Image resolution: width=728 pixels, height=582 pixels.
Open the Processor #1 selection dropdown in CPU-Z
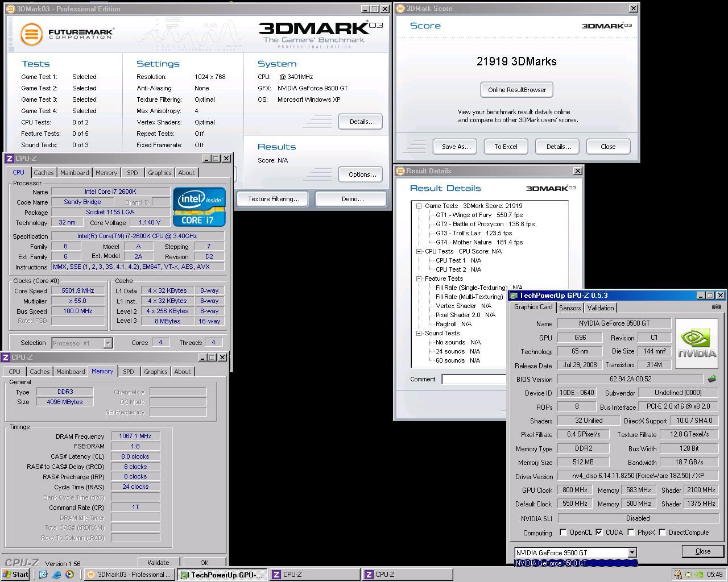[107, 343]
